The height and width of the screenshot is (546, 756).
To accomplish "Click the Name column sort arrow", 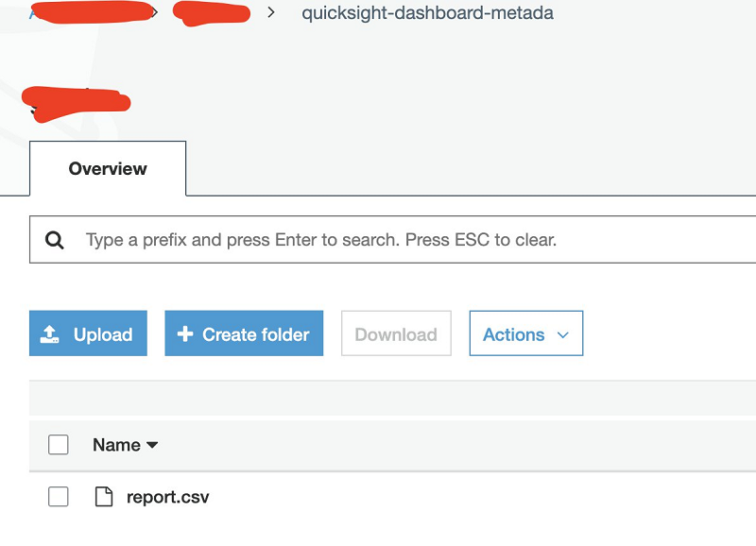I will tap(152, 445).
